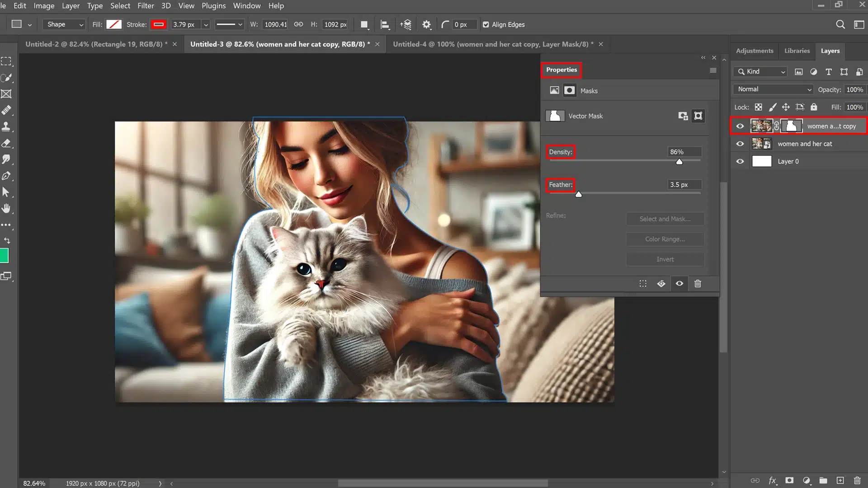Toggle lock all padlock
Screen dimensions: 868x488
(814, 107)
